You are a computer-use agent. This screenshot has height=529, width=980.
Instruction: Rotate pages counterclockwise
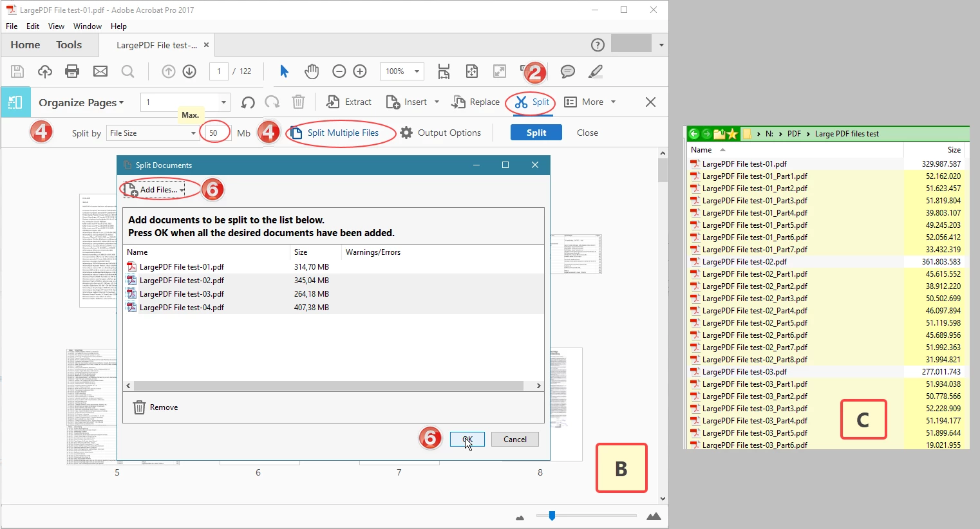click(248, 102)
